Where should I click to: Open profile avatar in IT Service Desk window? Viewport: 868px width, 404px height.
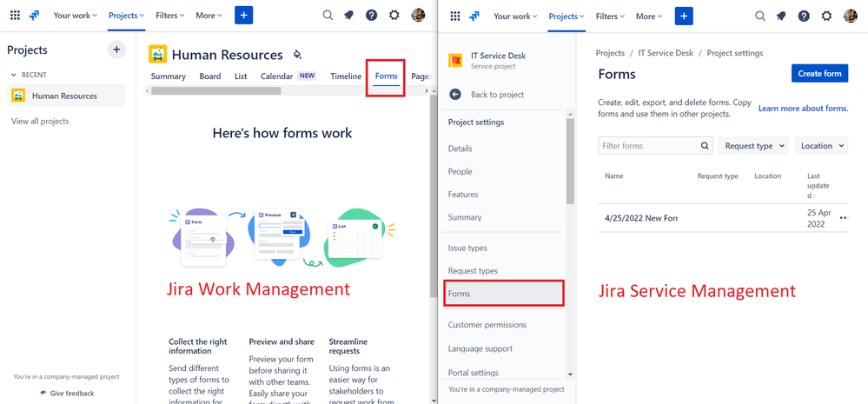point(851,16)
